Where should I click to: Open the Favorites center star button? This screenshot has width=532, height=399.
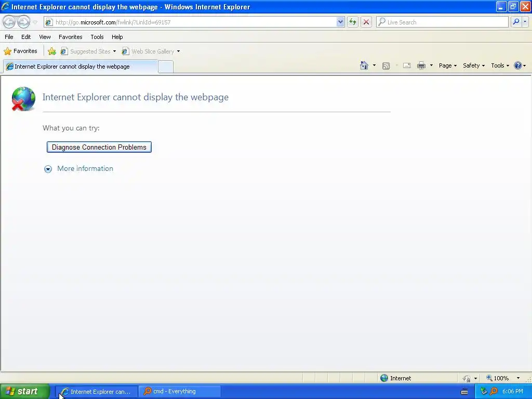(20, 51)
